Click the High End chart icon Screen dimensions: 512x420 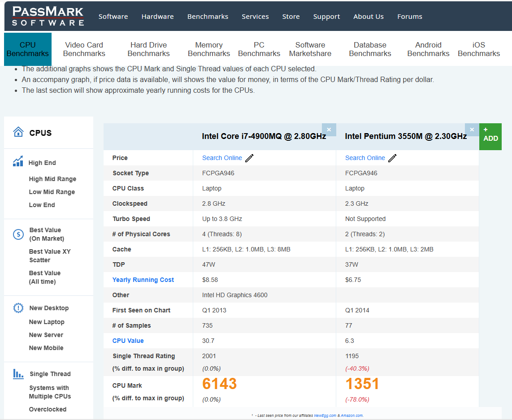18,161
